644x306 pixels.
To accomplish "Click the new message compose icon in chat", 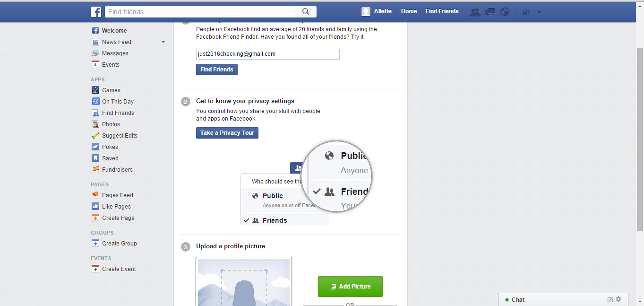I will 610,299.
